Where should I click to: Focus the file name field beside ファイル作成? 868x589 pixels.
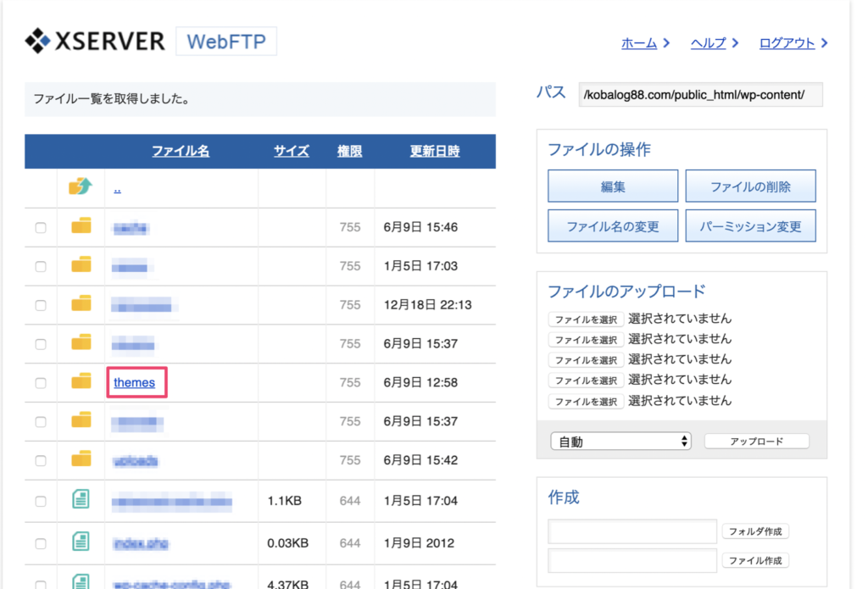[632, 560]
